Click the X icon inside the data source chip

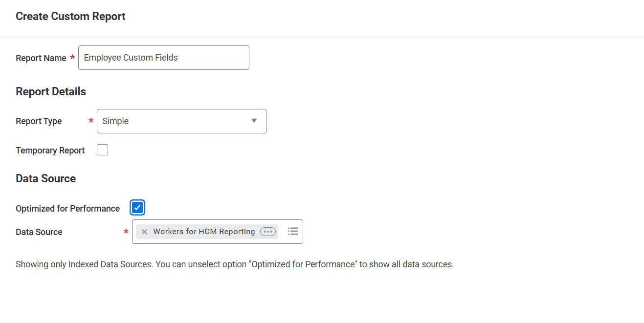pos(144,231)
